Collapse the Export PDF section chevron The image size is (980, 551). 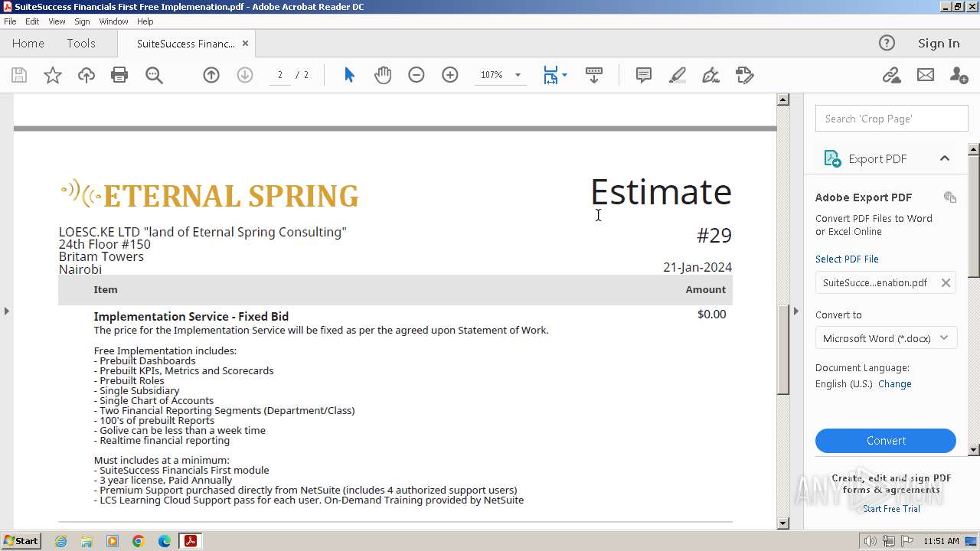point(945,158)
